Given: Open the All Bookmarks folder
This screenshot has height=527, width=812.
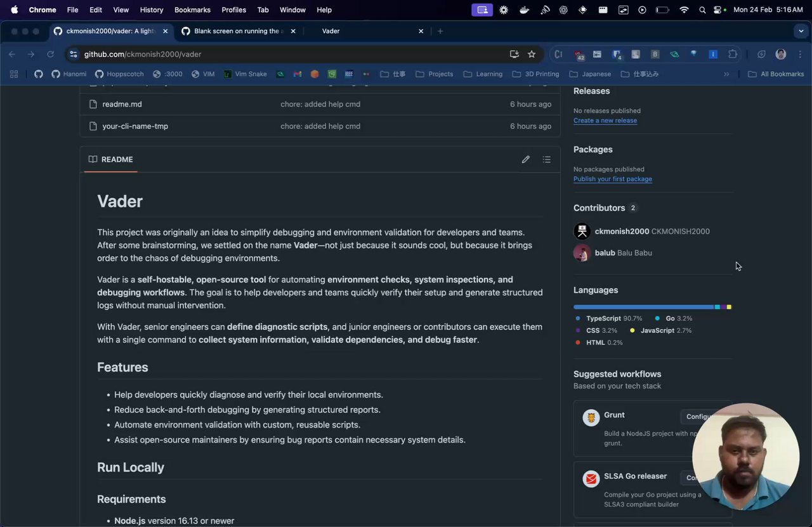Looking at the screenshot, I should [776, 74].
